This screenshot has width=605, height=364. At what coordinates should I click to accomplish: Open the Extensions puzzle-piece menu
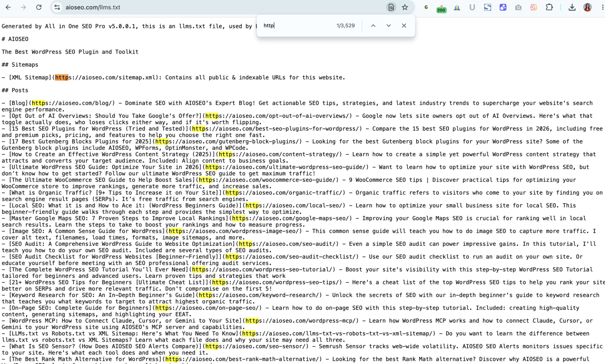pos(549,7)
